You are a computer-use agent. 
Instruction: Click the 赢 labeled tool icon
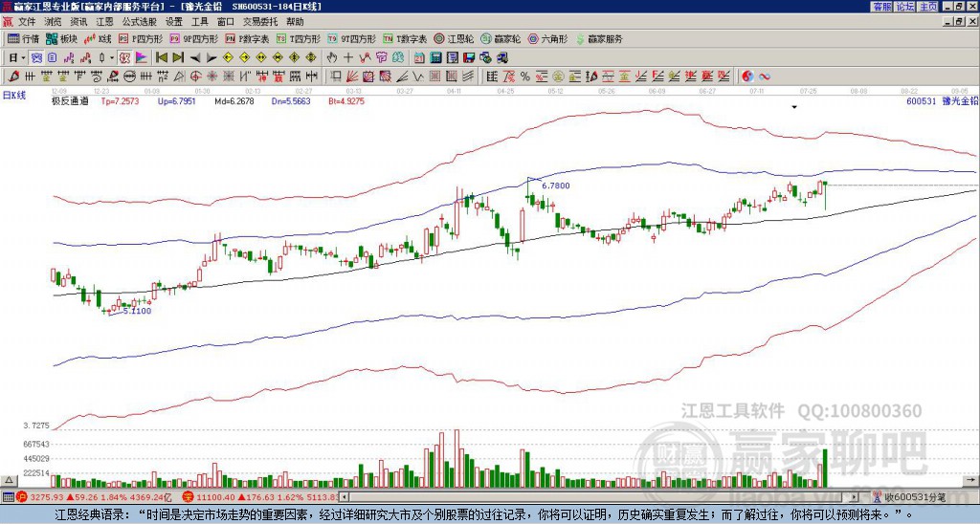pos(278,76)
